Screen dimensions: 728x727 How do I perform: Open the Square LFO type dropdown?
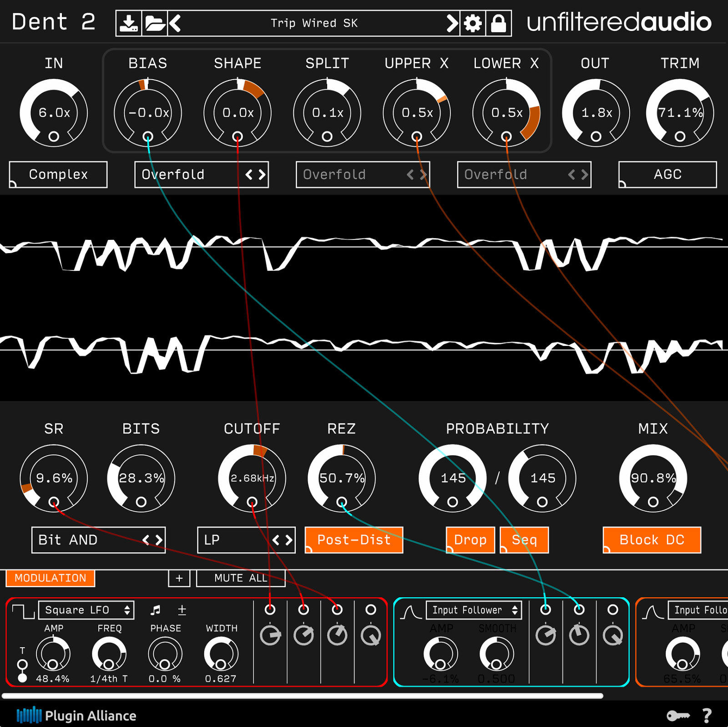(86, 610)
